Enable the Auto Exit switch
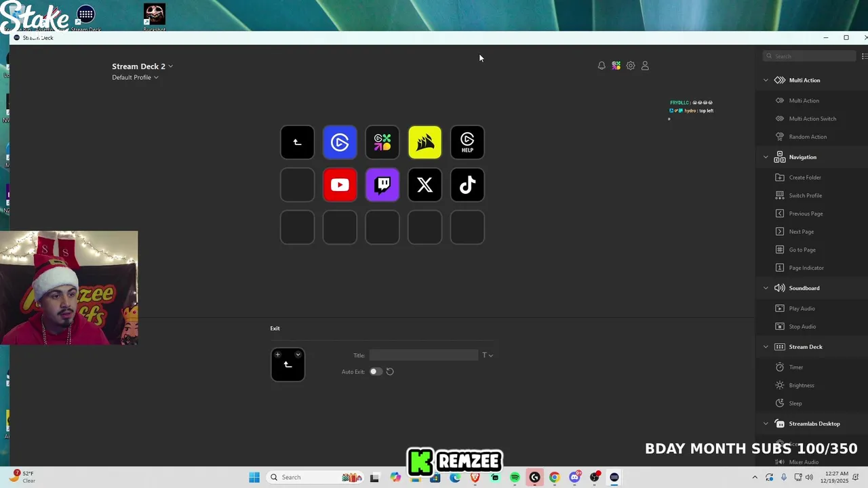Viewport: 868px width, 488px height. coord(375,371)
